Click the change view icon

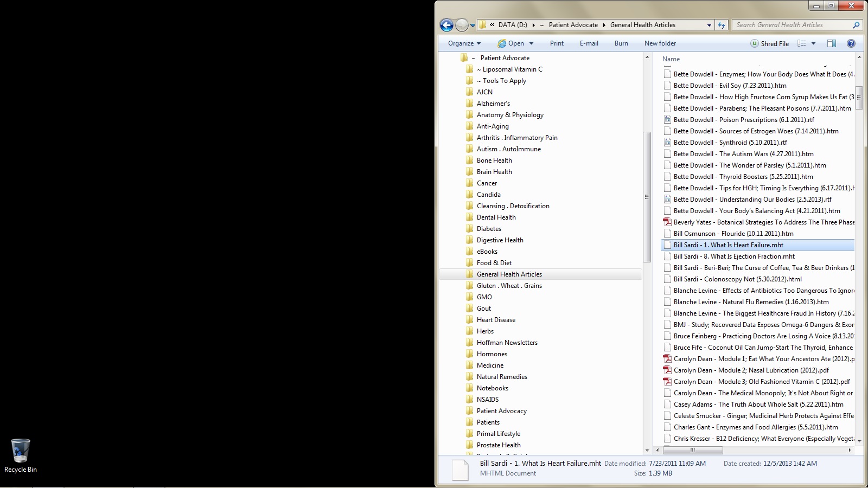[x=802, y=43]
